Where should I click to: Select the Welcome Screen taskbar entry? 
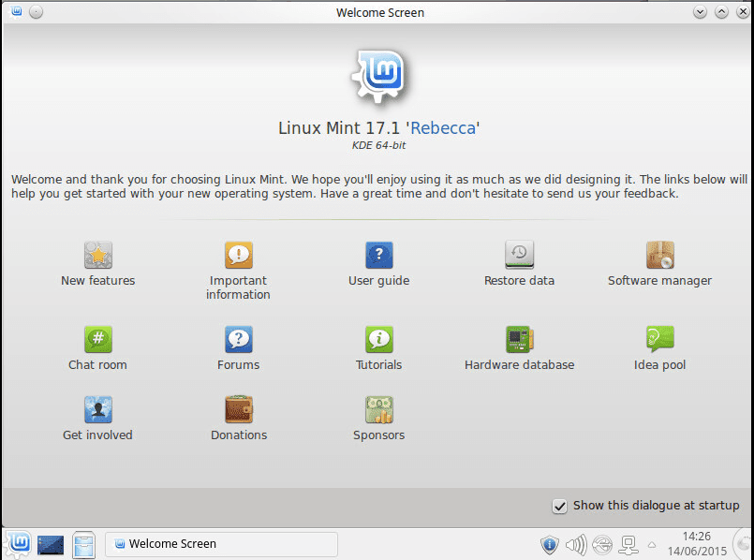click(220, 544)
